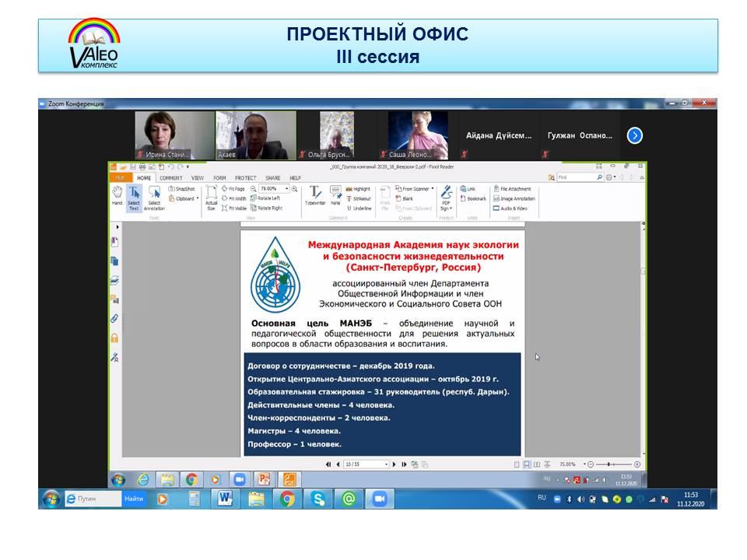
Task: Click Rotate Left
Action: [x=265, y=198]
